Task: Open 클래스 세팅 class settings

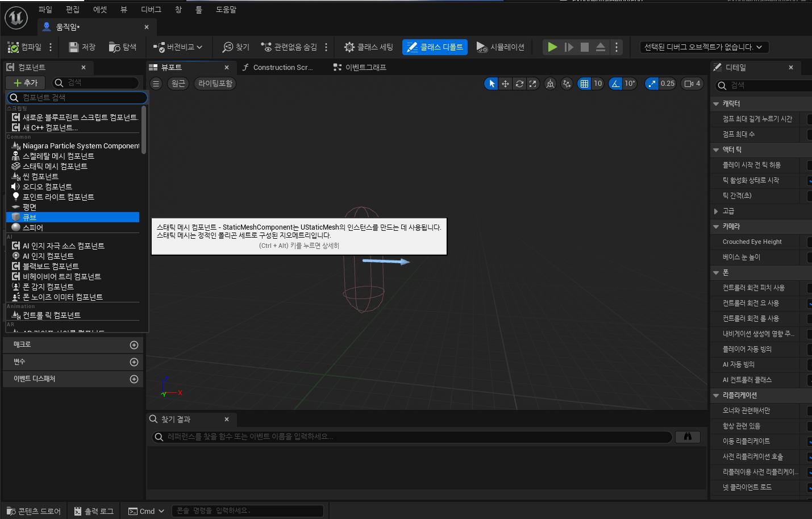Action: pyautogui.click(x=369, y=47)
